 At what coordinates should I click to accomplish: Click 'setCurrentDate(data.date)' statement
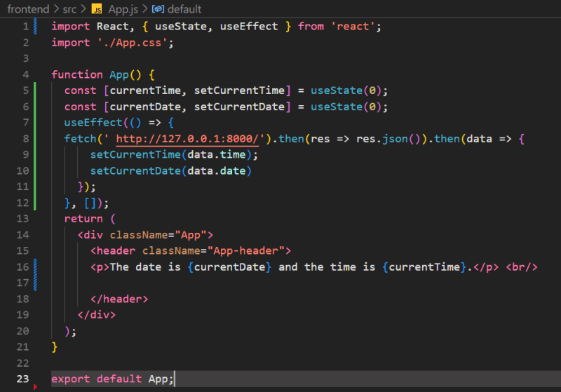click(x=170, y=170)
